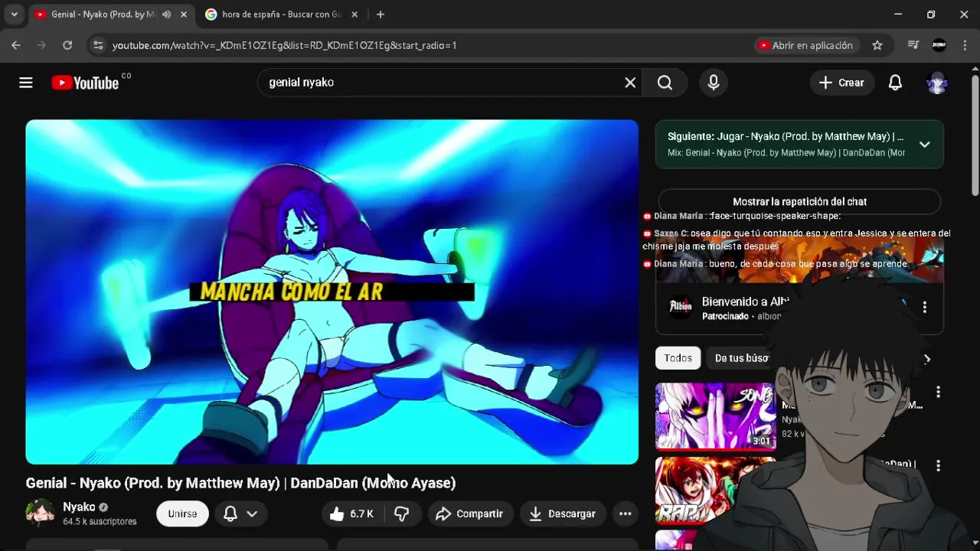Click the 64.5 k suscriptores text

pyautogui.click(x=100, y=521)
